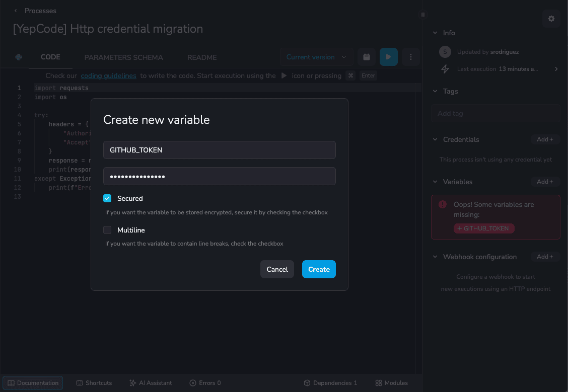Click Add + for Credentials
568x392 pixels.
tap(545, 139)
